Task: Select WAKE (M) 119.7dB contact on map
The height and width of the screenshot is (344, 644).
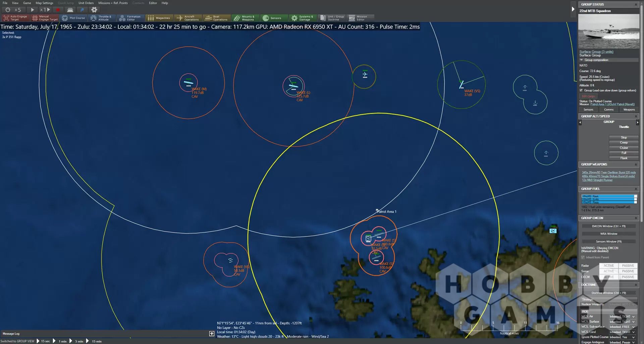Action: (x=188, y=83)
